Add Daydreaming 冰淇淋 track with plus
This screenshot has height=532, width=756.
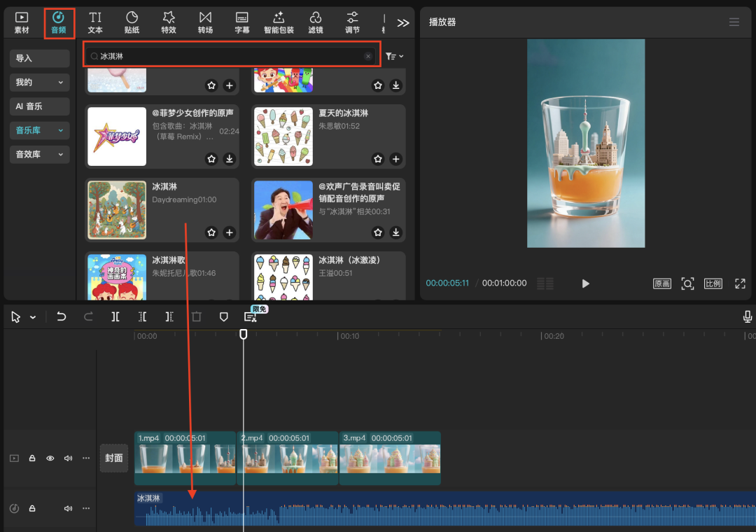pos(229,232)
